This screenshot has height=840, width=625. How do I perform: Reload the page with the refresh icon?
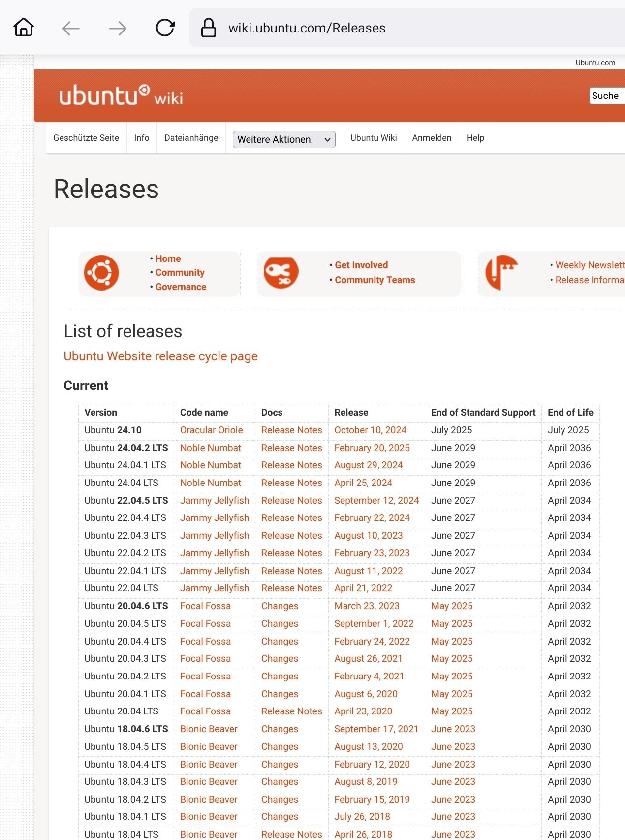coord(165,28)
